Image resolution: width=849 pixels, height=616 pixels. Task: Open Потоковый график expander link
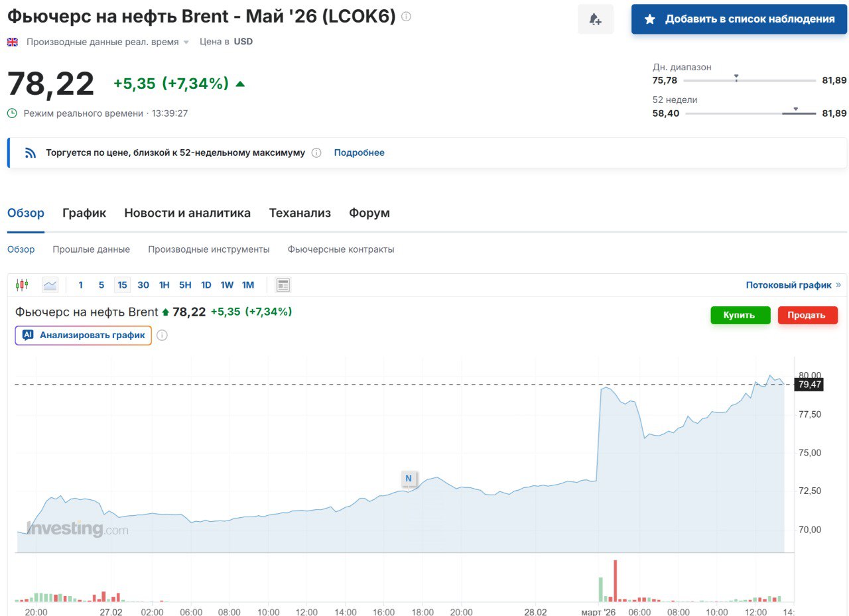[x=793, y=285]
